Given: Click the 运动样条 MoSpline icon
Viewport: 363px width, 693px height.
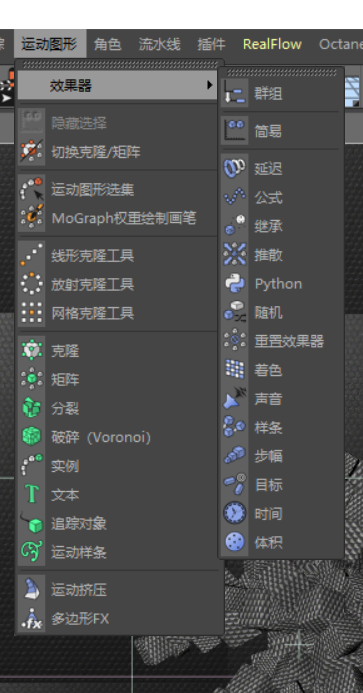Looking at the screenshot, I should 32,552.
